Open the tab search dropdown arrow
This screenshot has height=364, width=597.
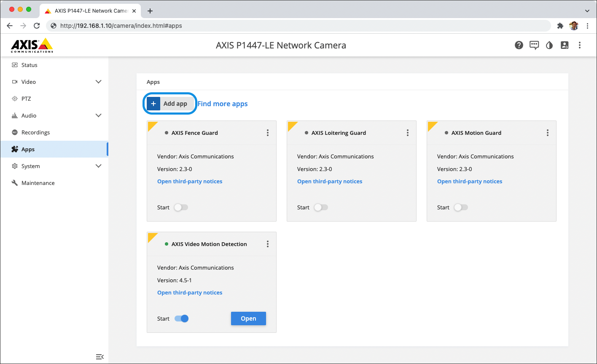(x=587, y=11)
